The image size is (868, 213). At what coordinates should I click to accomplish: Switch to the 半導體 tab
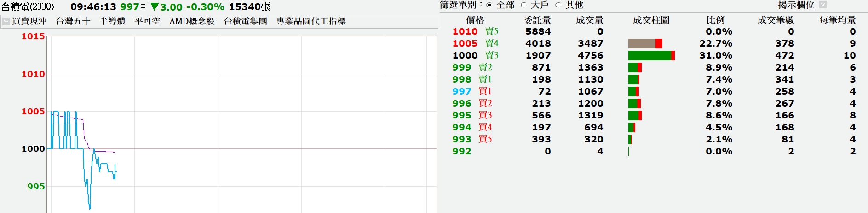(112, 21)
